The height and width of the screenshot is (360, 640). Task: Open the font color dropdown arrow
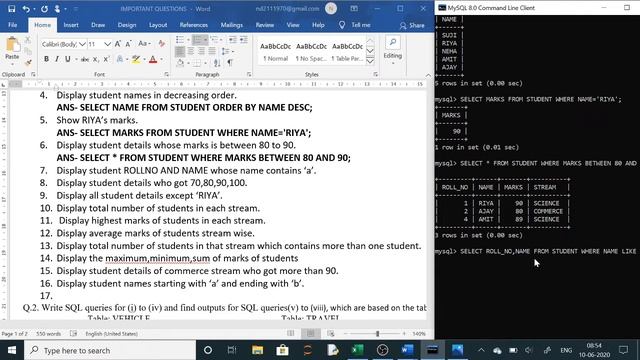[x=161, y=60]
